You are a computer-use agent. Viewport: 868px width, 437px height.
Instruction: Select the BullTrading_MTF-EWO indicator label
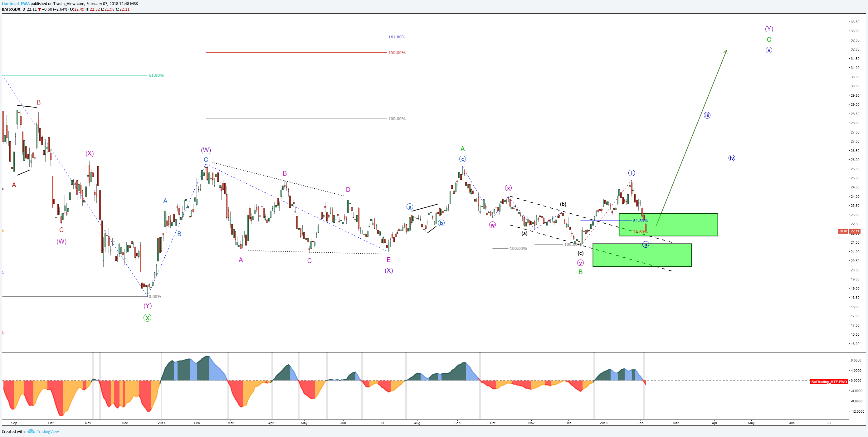click(829, 382)
